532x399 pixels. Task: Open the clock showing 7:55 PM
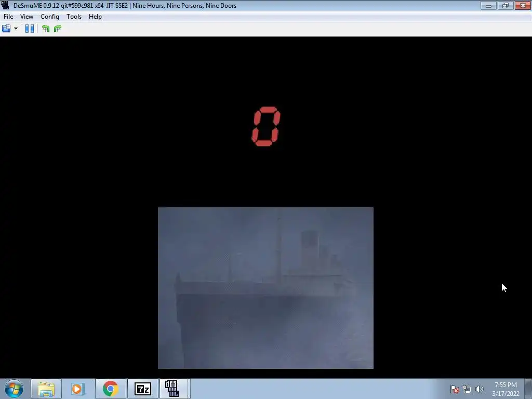click(x=506, y=389)
